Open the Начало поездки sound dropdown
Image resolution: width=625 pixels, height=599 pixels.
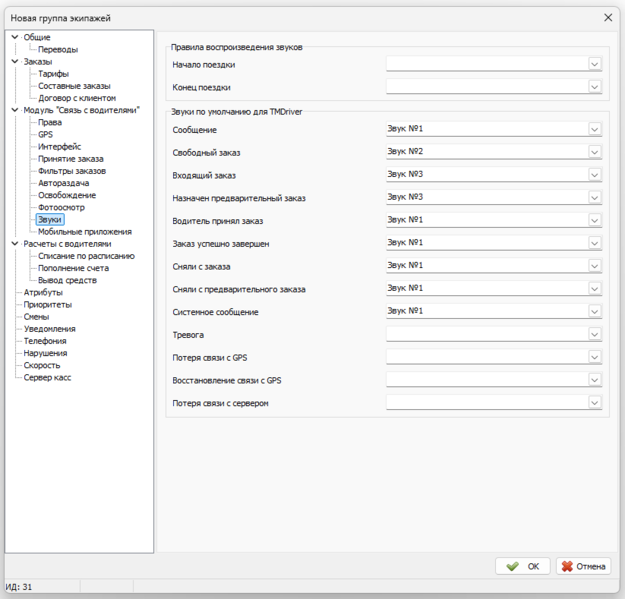pos(595,64)
